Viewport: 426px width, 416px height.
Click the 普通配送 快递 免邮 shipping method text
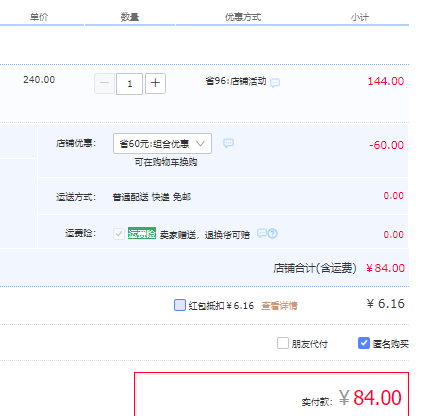pos(152,197)
